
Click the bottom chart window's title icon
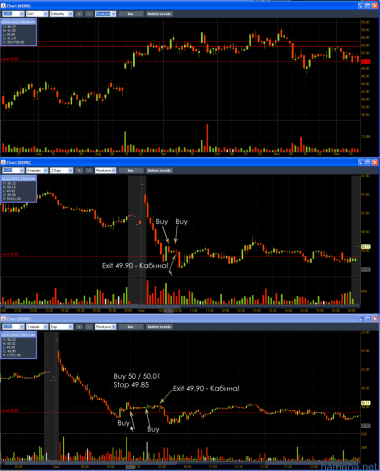[3, 319]
